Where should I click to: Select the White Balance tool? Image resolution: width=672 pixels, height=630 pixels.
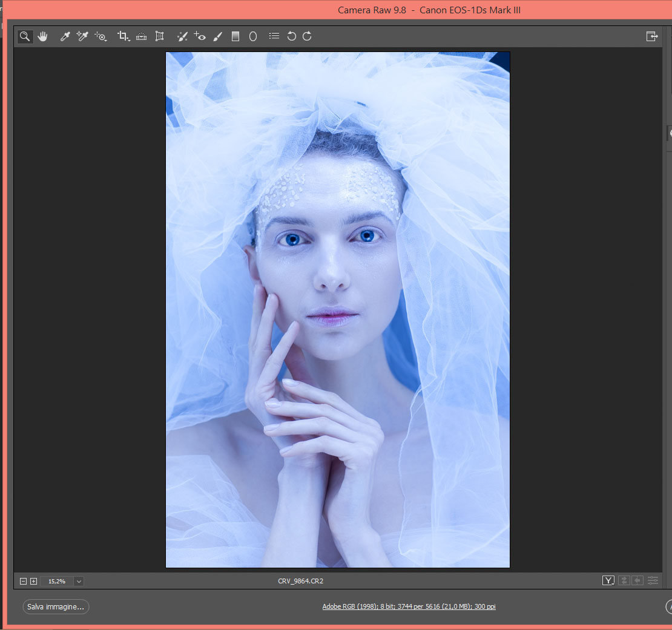tap(65, 36)
